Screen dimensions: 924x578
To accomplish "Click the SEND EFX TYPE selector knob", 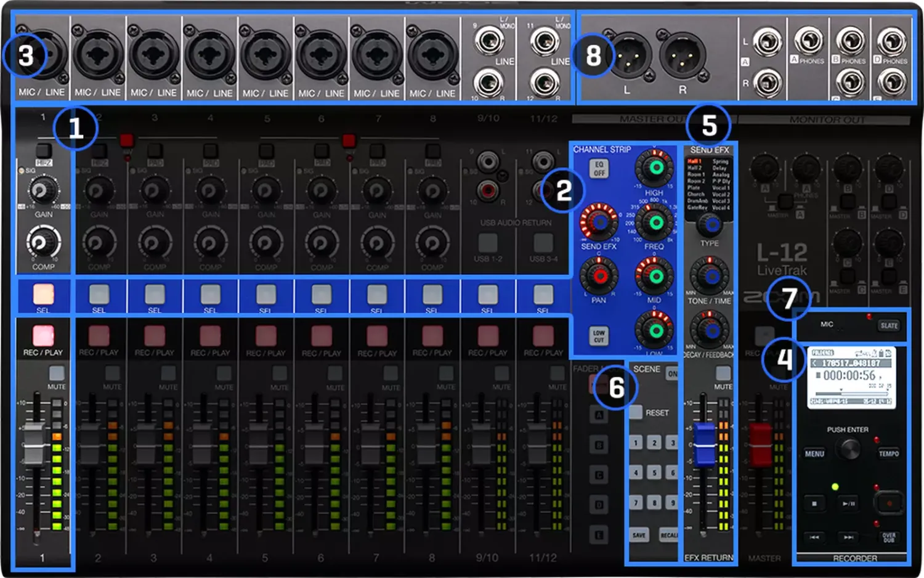I will point(710,226).
